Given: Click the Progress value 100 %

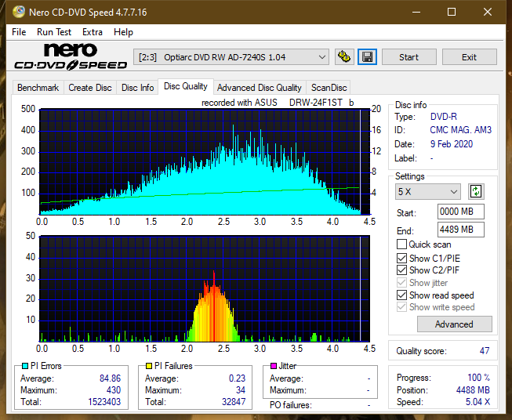Looking at the screenshot, I should pos(479,378).
